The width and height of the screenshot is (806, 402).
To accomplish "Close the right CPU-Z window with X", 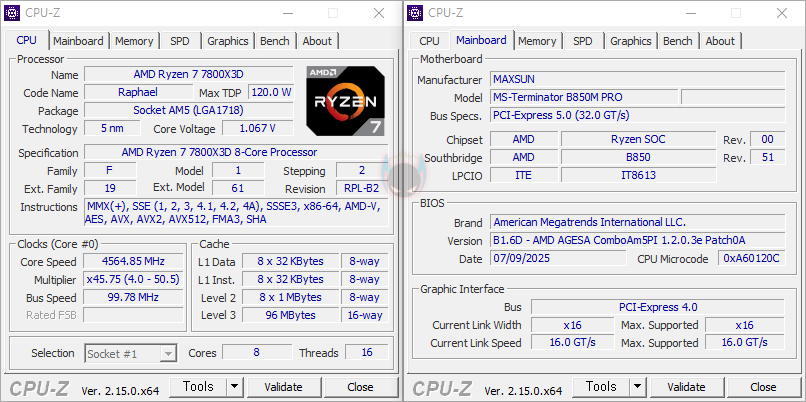I will (782, 13).
